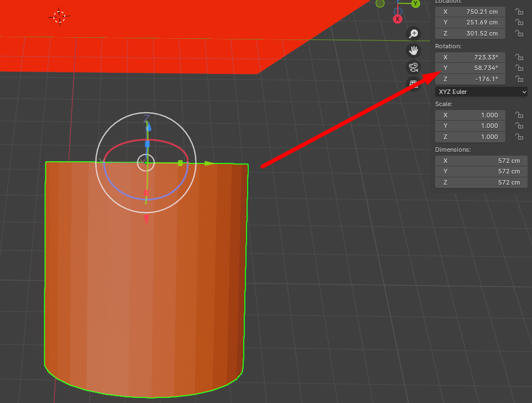
Task: Click Dimensions Z field 572 cm
Action: pyautogui.click(x=481, y=182)
